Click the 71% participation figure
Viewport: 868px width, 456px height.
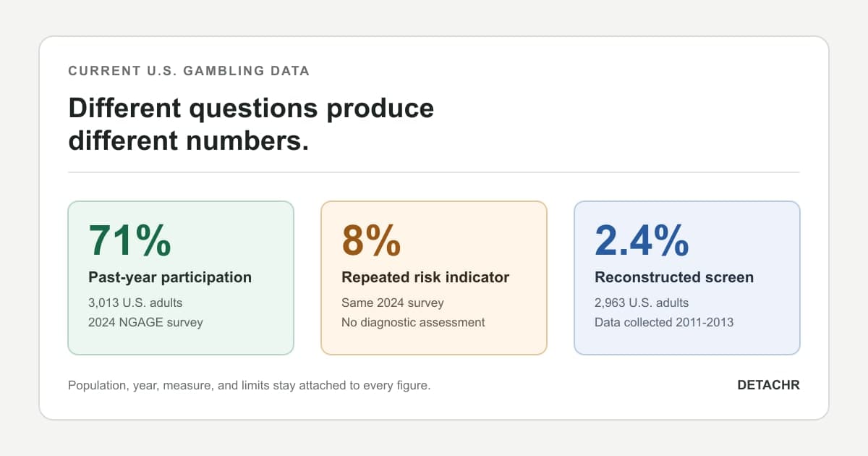pyautogui.click(x=129, y=240)
